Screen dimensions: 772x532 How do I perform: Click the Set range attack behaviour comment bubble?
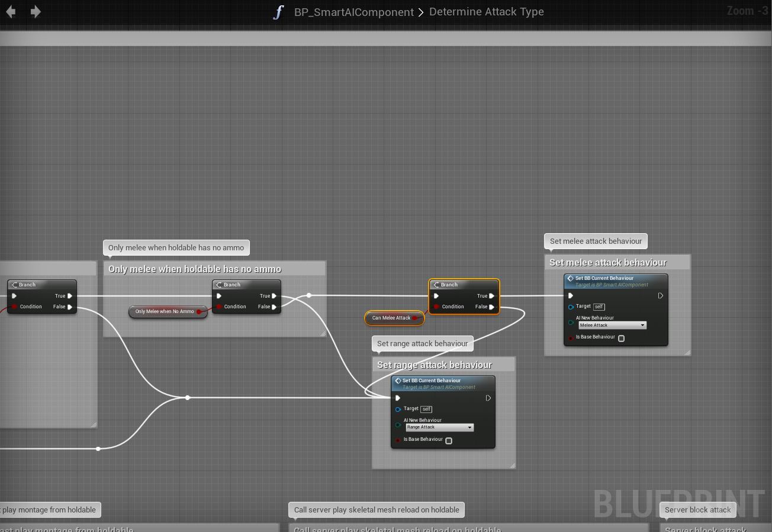coord(422,343)
